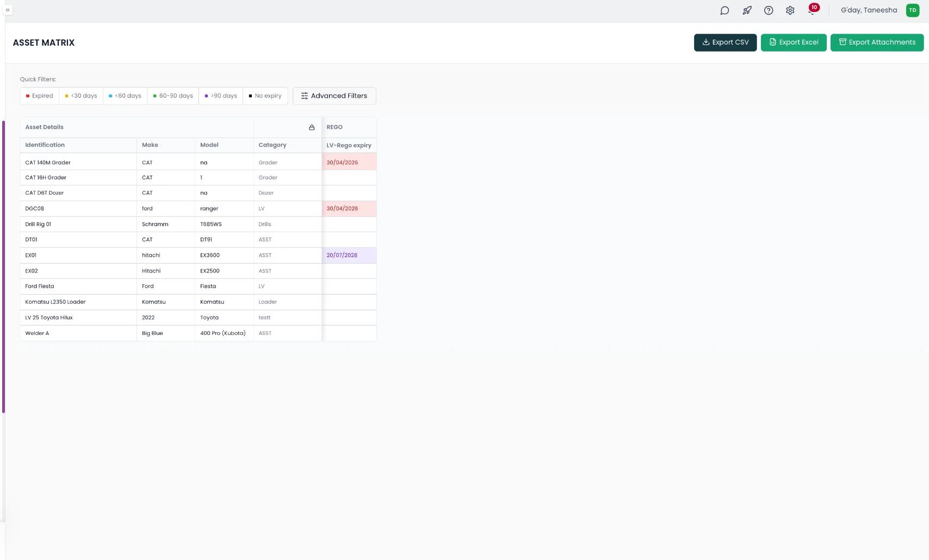
Task: Click the 400 Pro (Kubota) model cell
Action: (224, 333)
